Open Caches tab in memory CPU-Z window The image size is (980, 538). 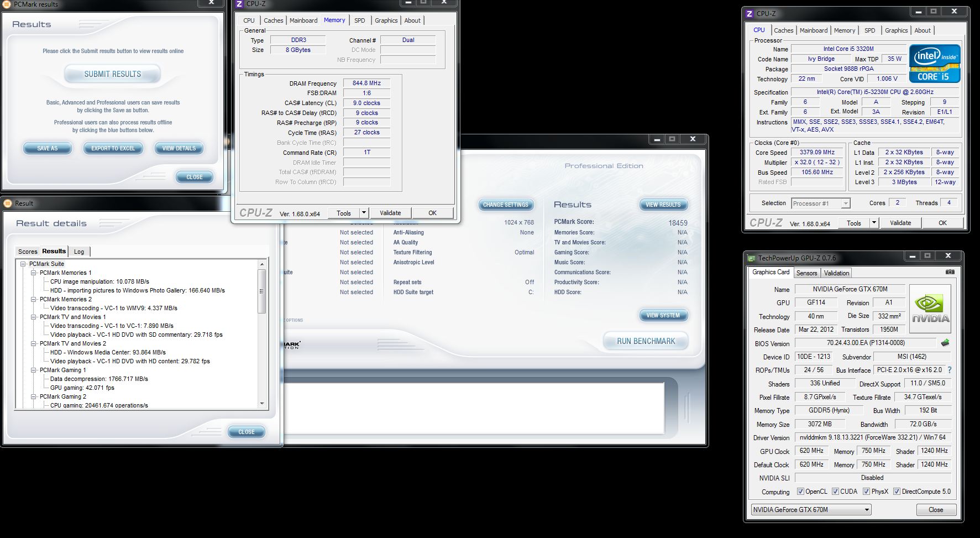point(273,20)
